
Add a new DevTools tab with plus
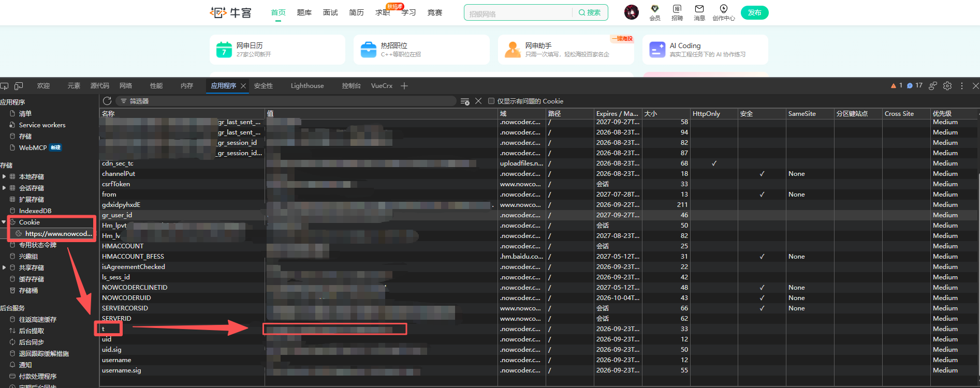[x=404, y=86]
